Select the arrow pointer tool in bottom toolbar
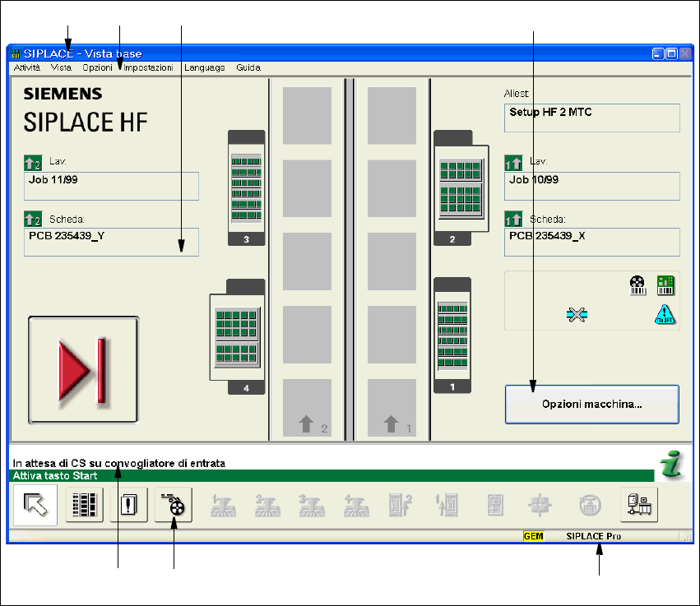 click(x=35, y=505)
